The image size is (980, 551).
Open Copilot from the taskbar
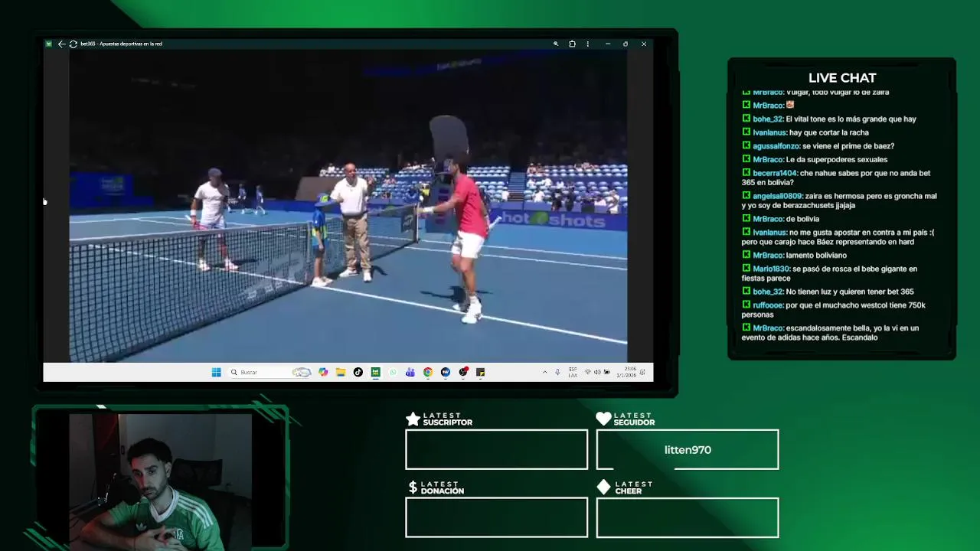pyautogui.click(x=323, y=372)
